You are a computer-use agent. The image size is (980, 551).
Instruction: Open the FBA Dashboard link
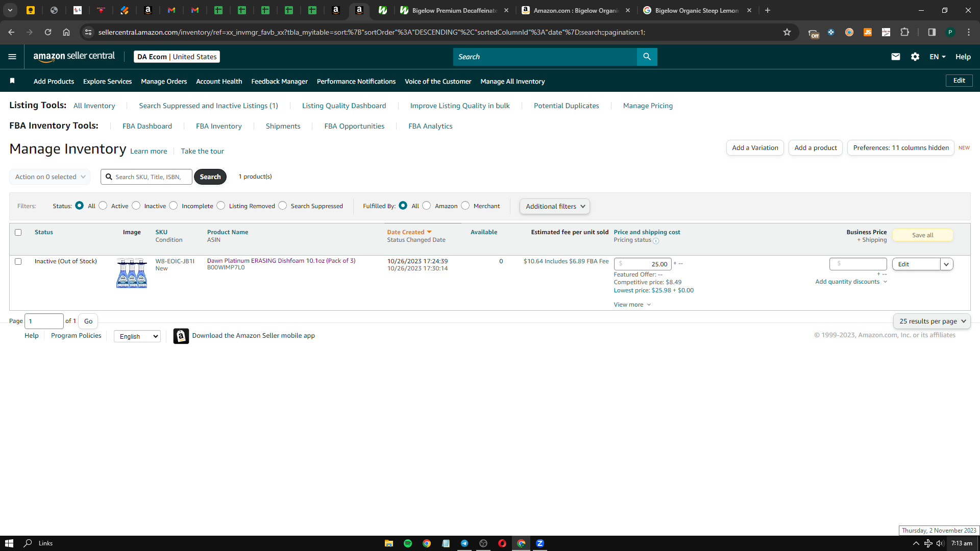(x=147, y=127)
